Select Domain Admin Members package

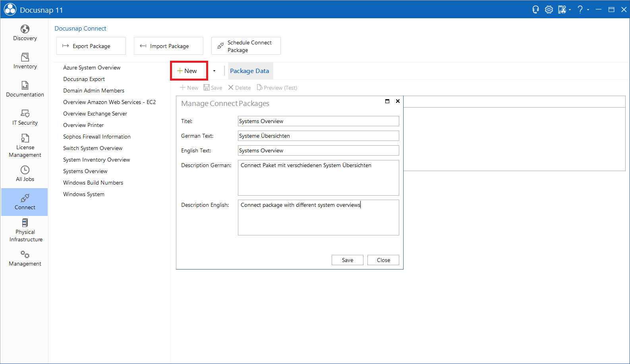[94, 91]
